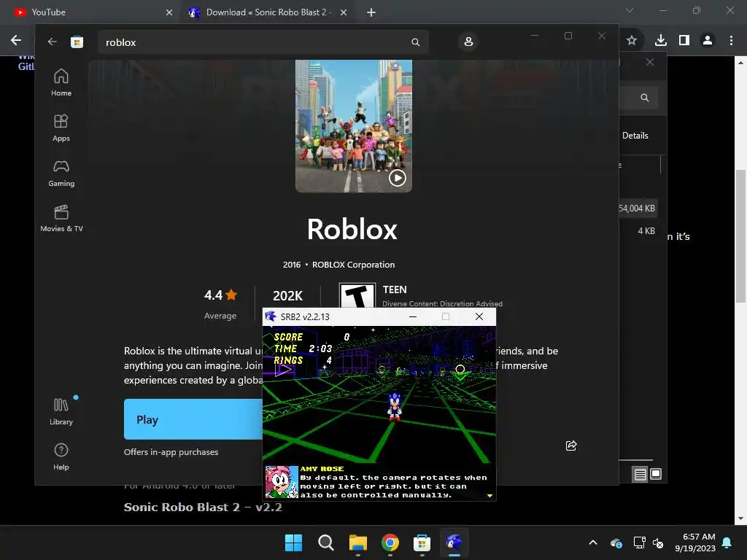Click the dialog continue arrow in SRB2
The image size is (747, 560).
pyautogui.click(x=489, y=496)
